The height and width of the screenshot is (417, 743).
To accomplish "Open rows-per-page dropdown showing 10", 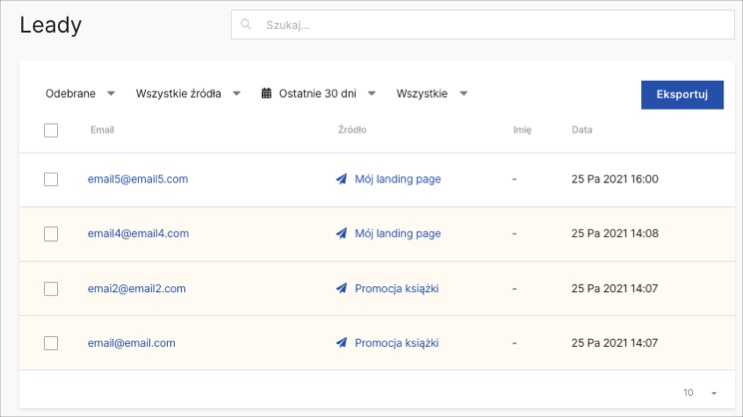I will (700, 393).
